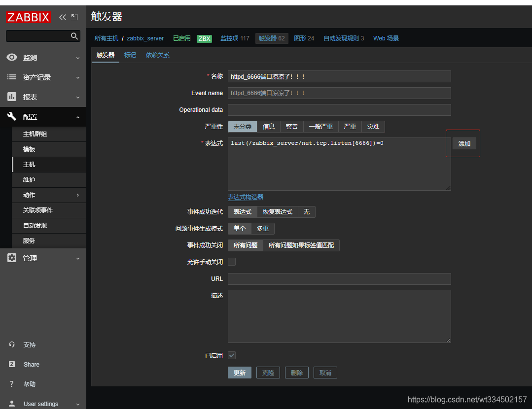Viewport: 532px width, 409px height.
Task: Collapse the sidebar with double-arrow icon
Action: coord(63,17)
